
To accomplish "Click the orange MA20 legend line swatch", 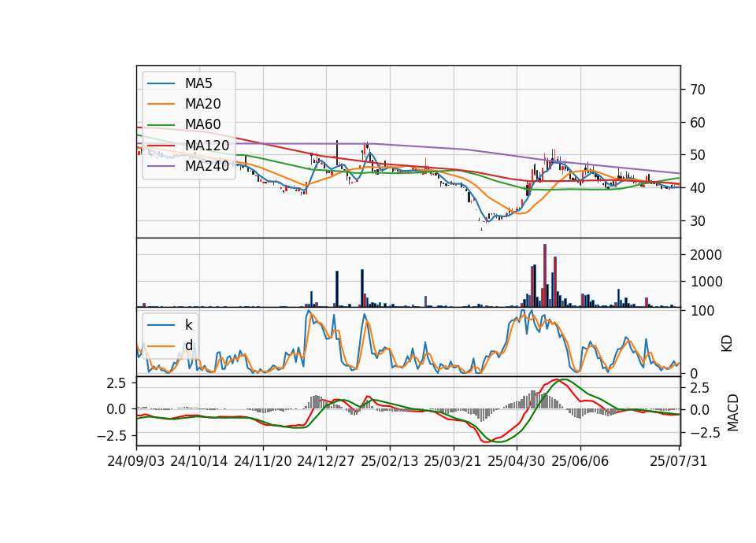I will click(161, 104).
